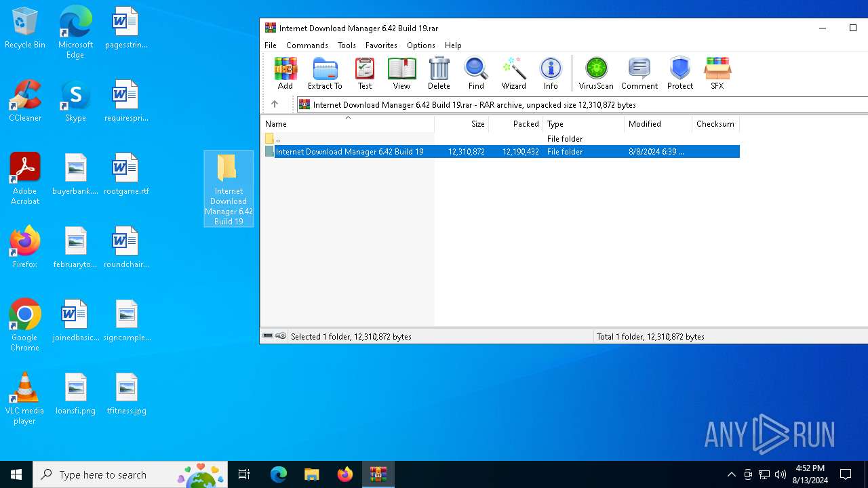Select the Firefox desktop shortcut
Viewport: 868px width, 488px height.
(x=25, y=247)
